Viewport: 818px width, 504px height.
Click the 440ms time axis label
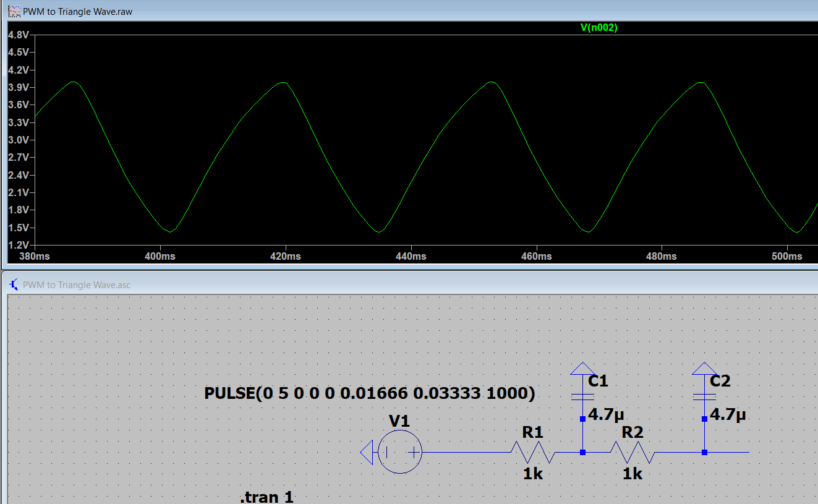[411, 256]
